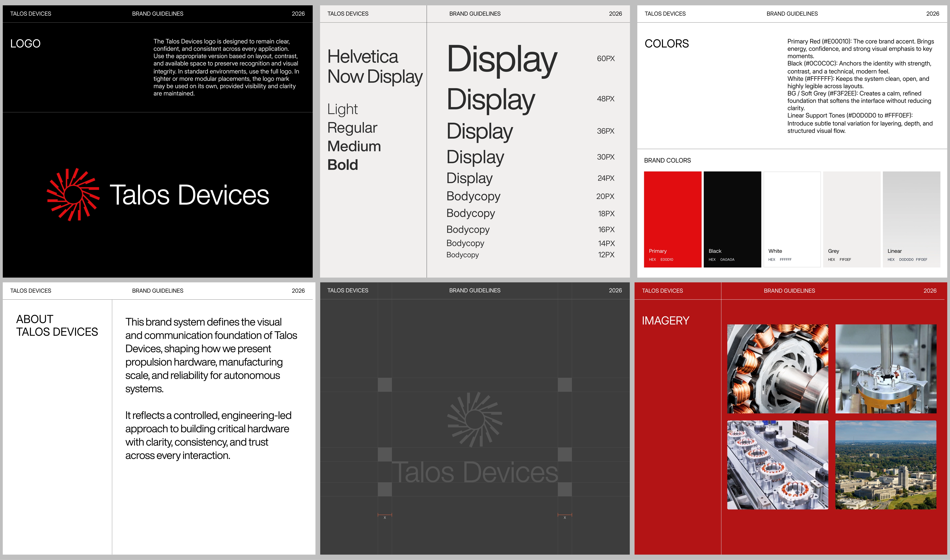Viewport: 950px width, 560px height.
Task: Choose the Grey brand color swatch
Action: [x=852, y=219]
